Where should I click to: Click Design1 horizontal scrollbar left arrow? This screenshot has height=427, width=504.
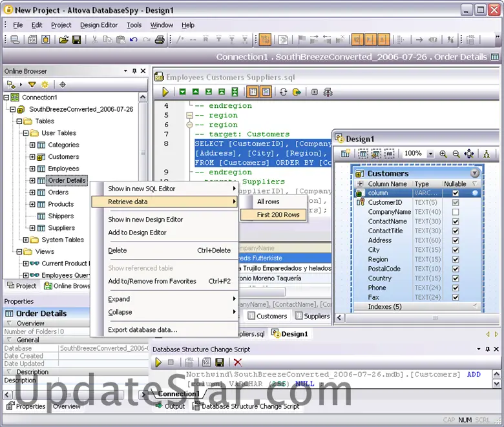coord(340,318)
